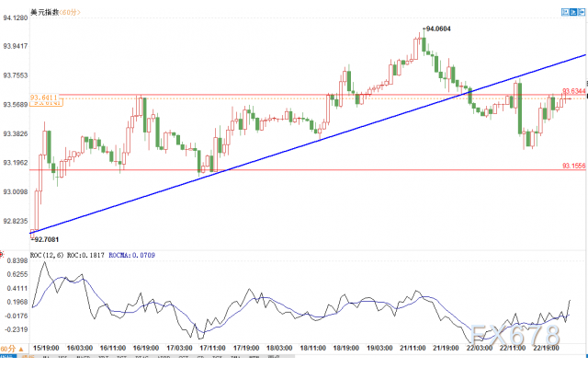Click the ROC:0.1817 value
The image size is (588, 368).
click(85, 256)
